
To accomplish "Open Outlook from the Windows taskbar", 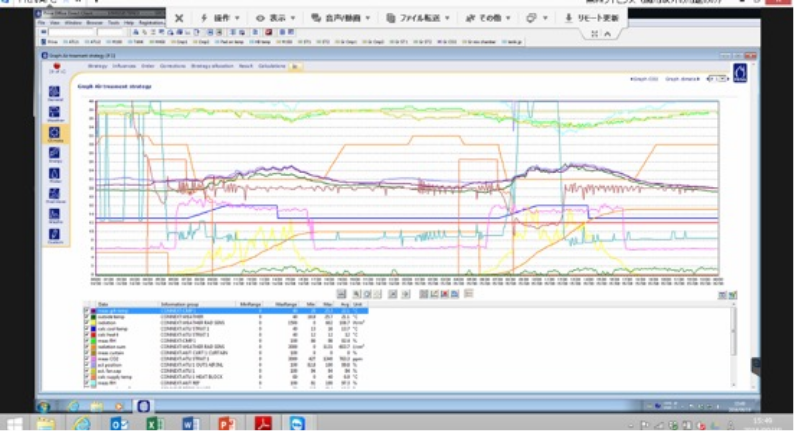I will click(119, 423).
